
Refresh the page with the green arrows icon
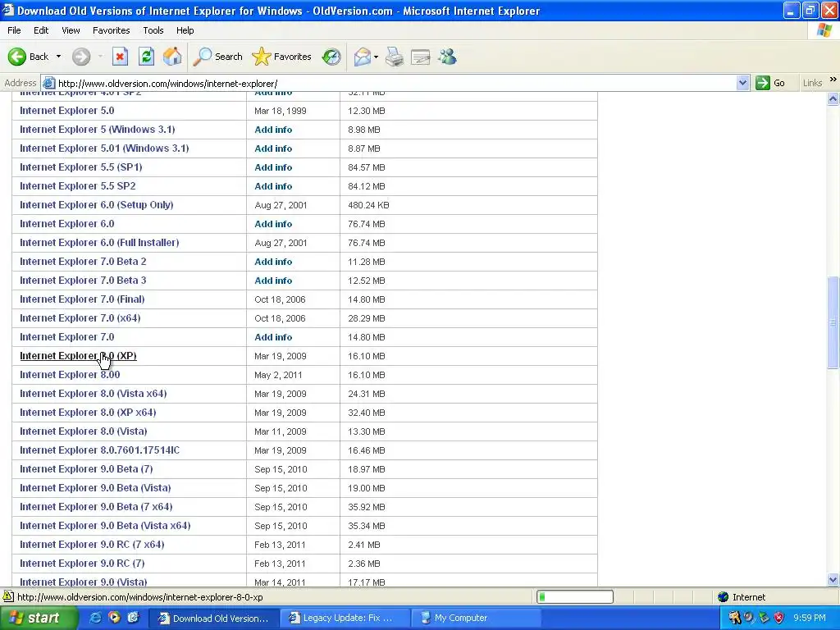coord(146,57)
